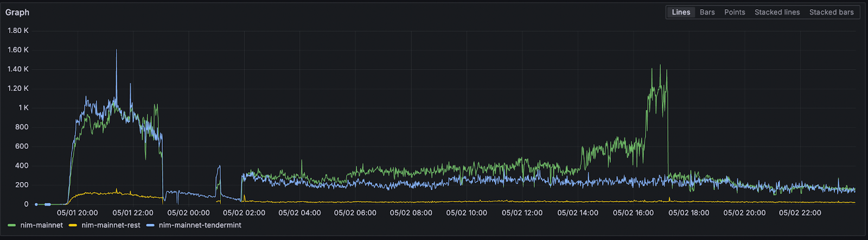The height and width of the screenshot is (240, 868).
Task: Toggle nim-mainnet-rest series in legend
Action: [x=111, y=225]
